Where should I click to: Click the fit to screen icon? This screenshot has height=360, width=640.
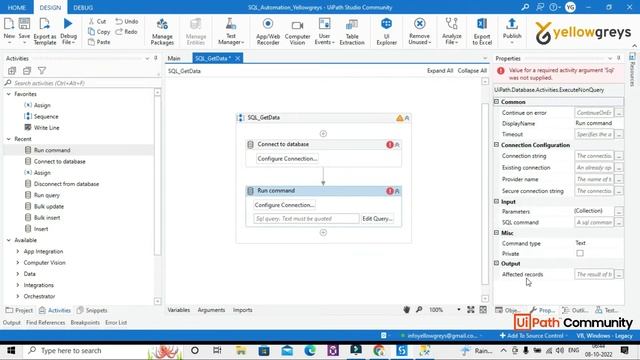click(x=471, y=310)
